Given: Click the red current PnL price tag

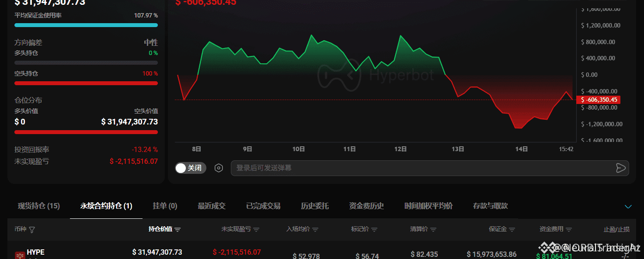Looking at the screenshot, I should pos(599,100).
